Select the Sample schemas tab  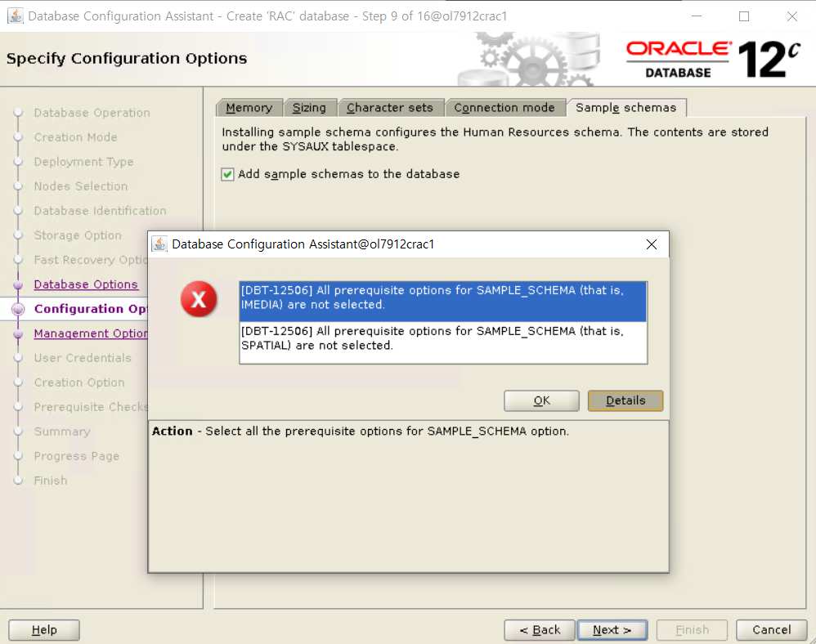[x=626, y=108]
